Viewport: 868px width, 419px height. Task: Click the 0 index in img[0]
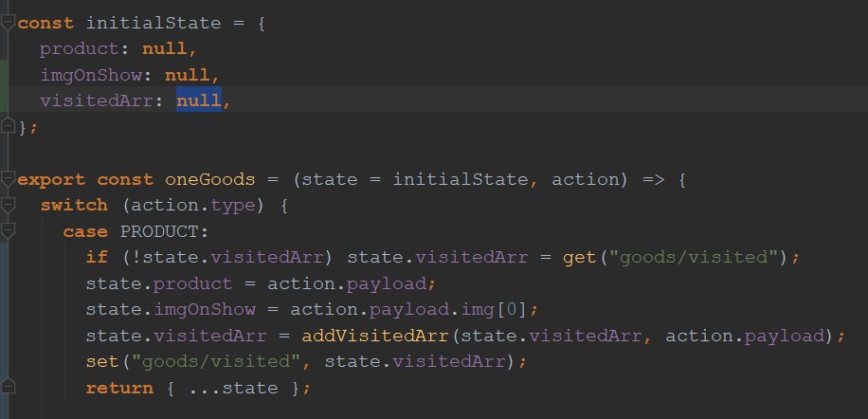point(512,309)
